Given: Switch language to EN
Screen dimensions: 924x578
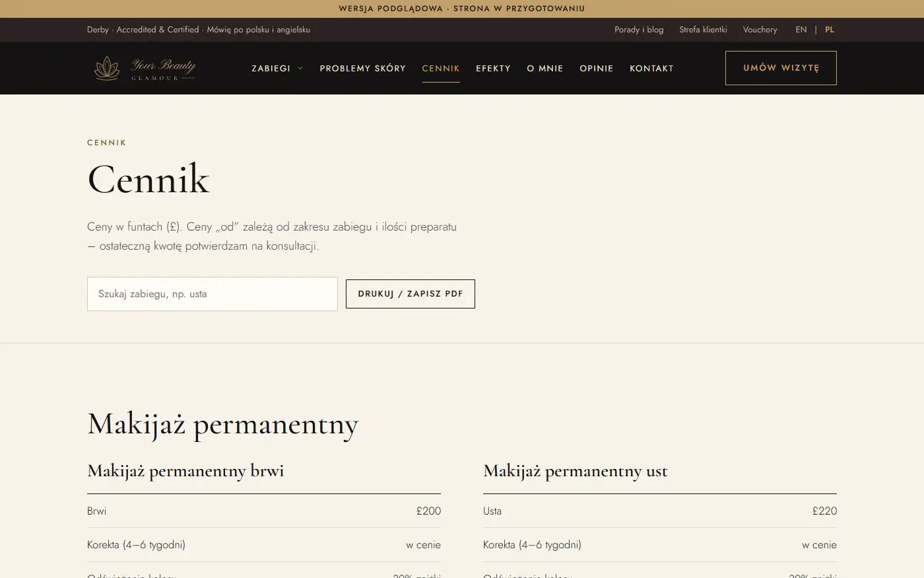Looking at the screenshot, I should pyautogui.click(x=801, y=30).
